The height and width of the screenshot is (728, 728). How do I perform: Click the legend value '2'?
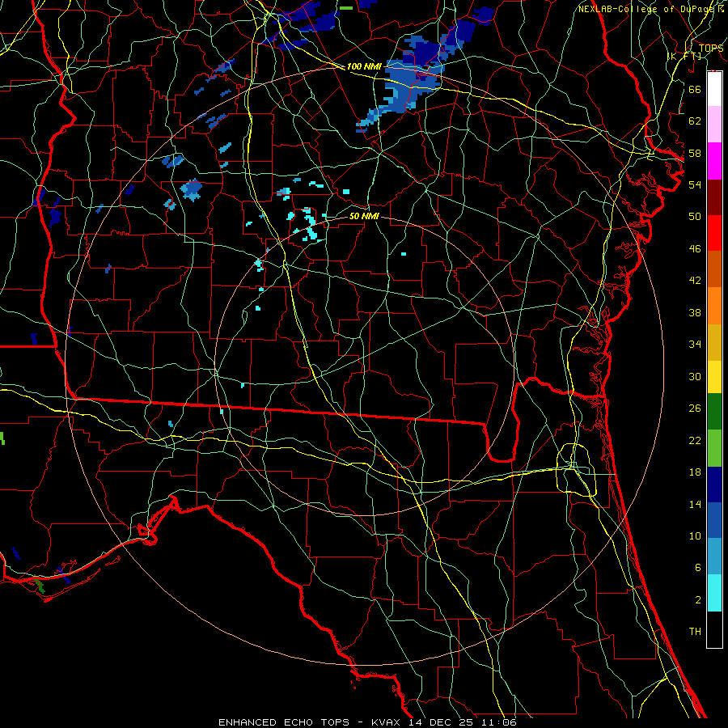(x=697, y=600)
